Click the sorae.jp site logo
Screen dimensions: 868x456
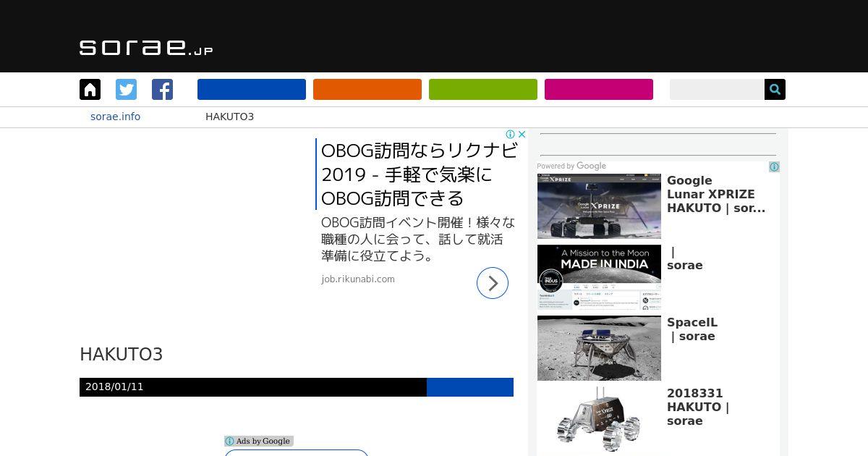tap(146, 48)
